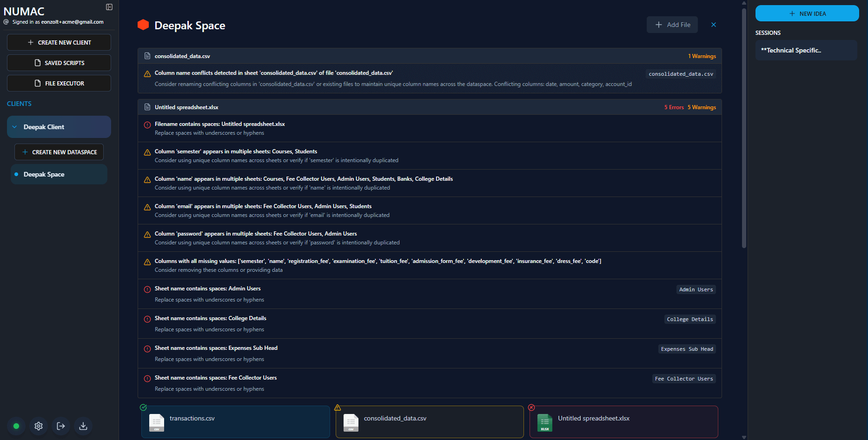Select the transactions.csv file card
The height and width of the screenshot is (440, 868).
click(235, 421)
